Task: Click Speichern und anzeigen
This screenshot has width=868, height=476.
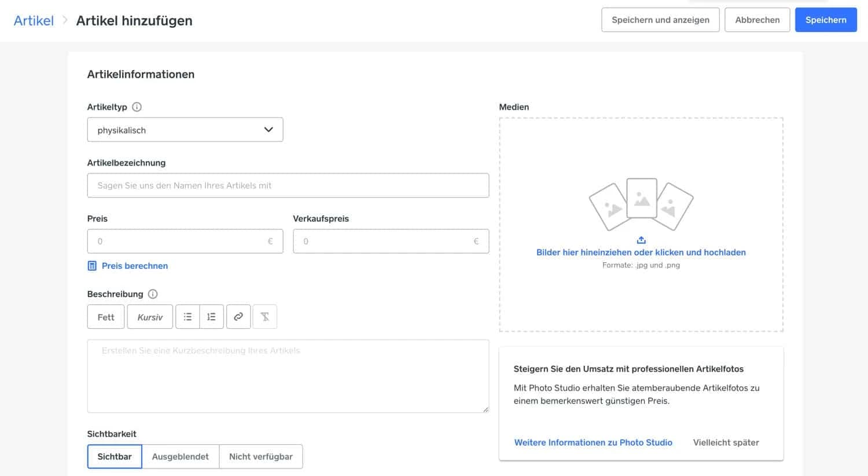Action: click(x=660, y=19)
